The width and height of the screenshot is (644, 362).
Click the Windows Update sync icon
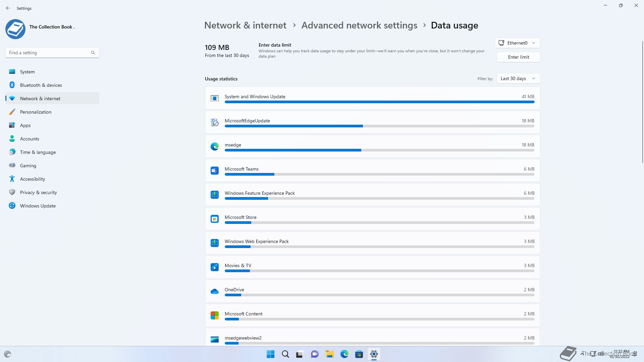[x=12, y=205]
